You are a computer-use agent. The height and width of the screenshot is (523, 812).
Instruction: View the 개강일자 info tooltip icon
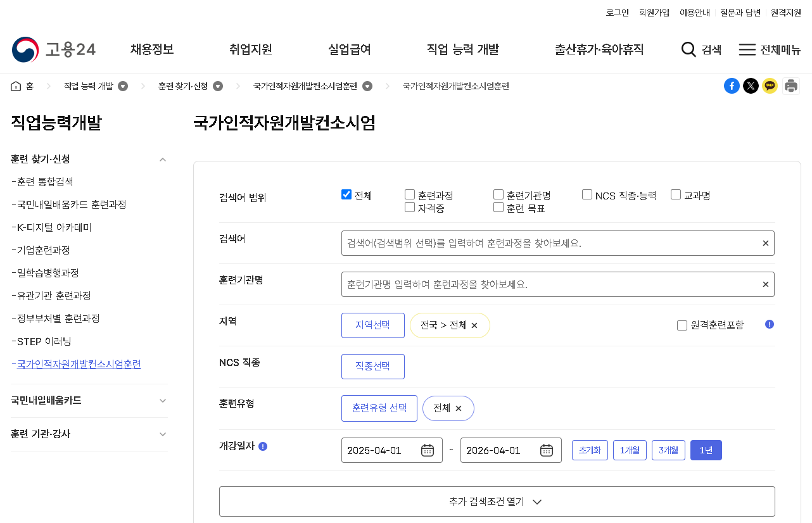pos(262,446)
